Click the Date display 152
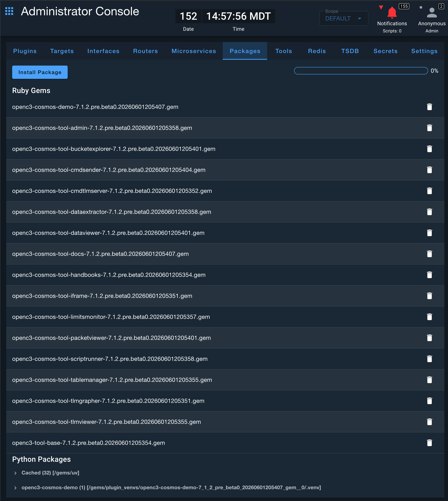448x501 pixels. click(188, 16)
